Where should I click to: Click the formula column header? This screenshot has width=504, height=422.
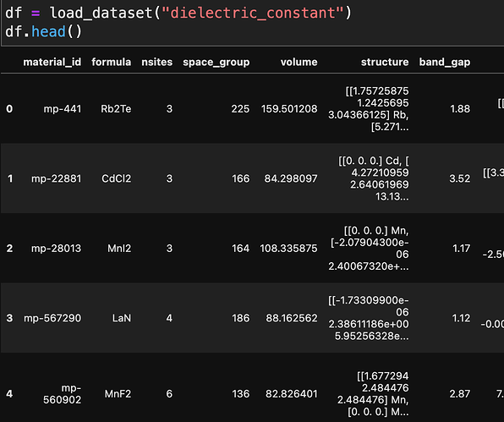click(x=112, y=62)
